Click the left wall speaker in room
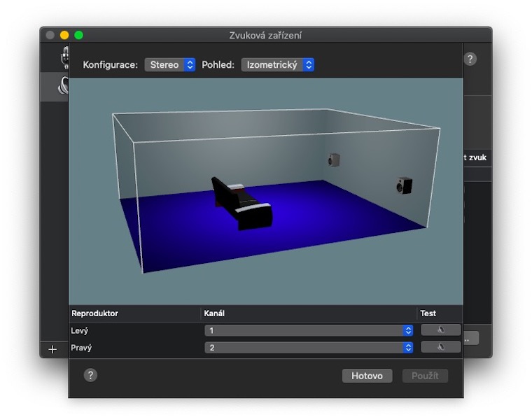The width and height of the screenshot is (532, 417). (334, 160)
